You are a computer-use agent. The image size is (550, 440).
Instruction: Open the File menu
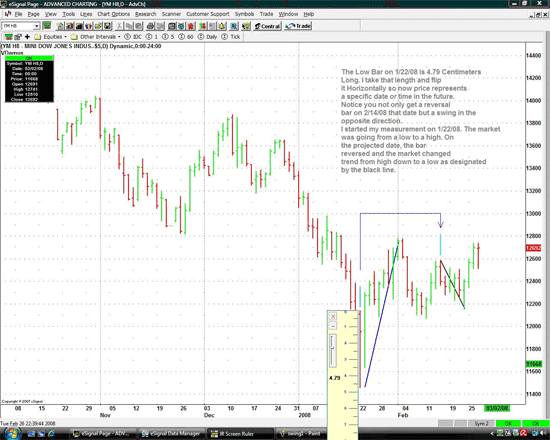[18, 14]
